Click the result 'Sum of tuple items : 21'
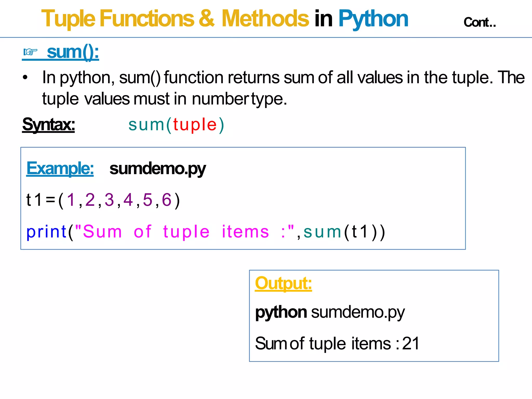This screenshot has width=532, height=399. (x=337, y=343)
